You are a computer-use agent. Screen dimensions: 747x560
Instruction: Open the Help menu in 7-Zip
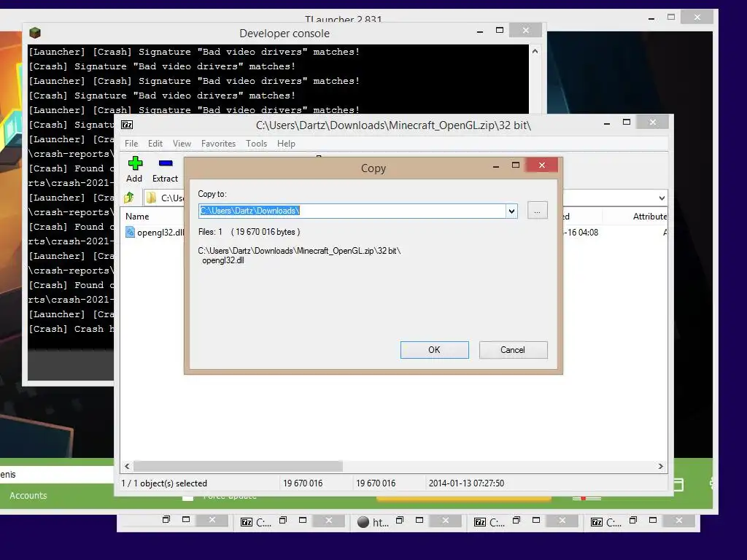pyautogui.click(x=286, y=144)
